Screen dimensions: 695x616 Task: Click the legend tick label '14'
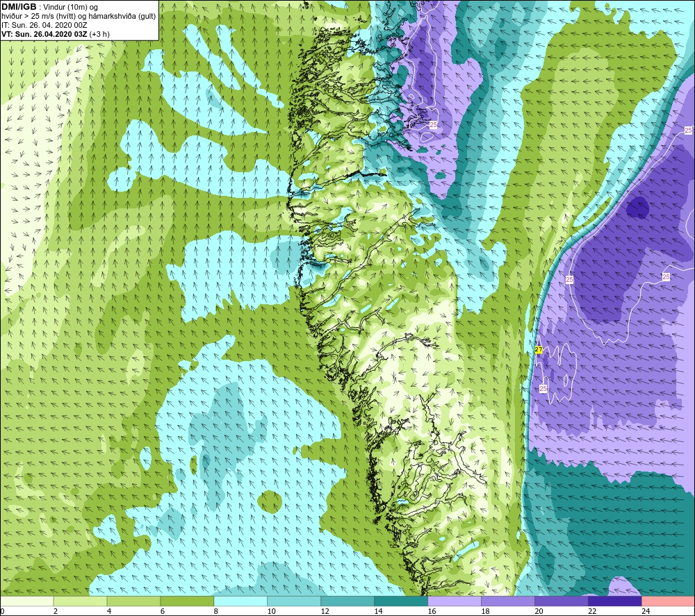tap(378, 611)
